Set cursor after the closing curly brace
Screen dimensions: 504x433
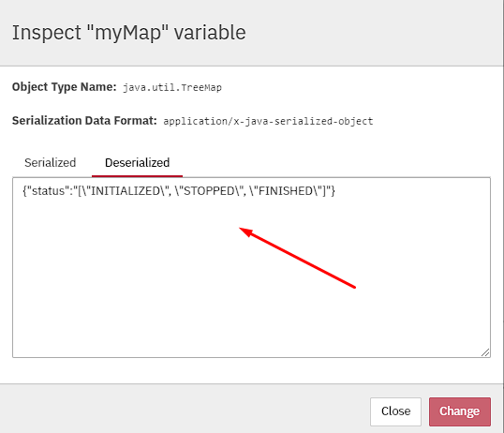[x=335, y=191]
